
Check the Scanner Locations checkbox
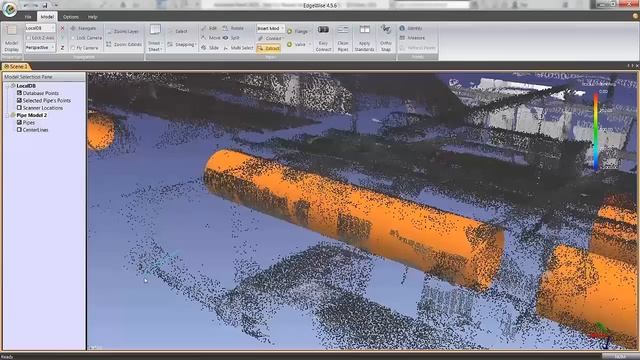pos(19,108)
